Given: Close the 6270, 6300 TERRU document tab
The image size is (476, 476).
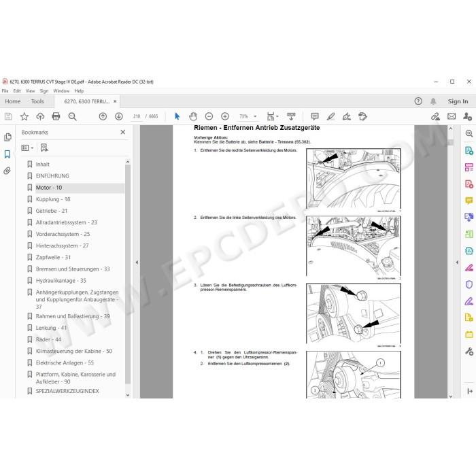Looking at the screenshot, I should pos(115,101).
